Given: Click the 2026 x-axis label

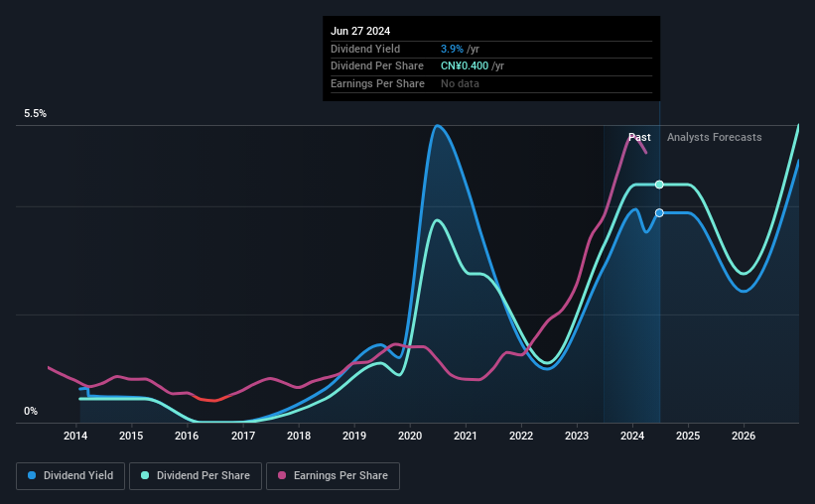Looking at the screenshot, I should point(744,436).
